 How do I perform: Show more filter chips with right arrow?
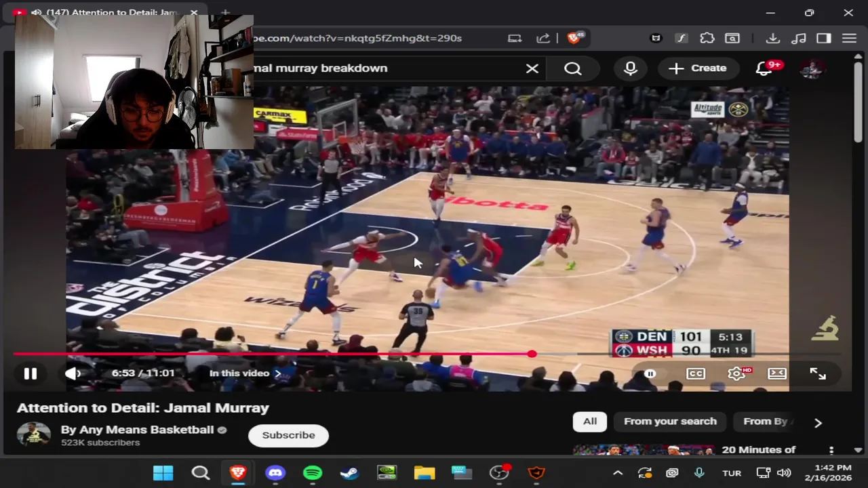818,422
